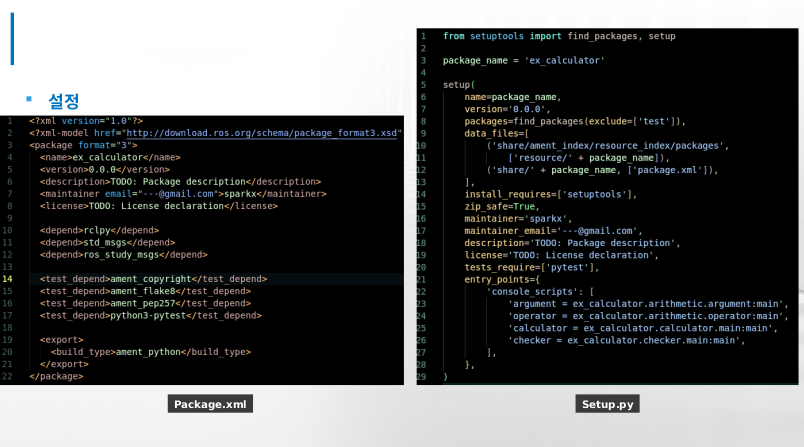Click the maintainer_email line in Setup.py
The image size is (804, 447).
pos(553,231)
